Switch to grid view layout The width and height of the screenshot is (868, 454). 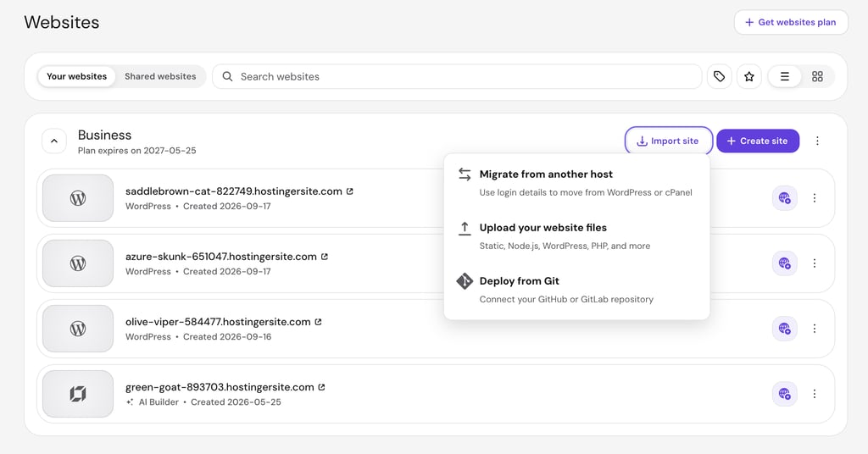pos(817,76)
